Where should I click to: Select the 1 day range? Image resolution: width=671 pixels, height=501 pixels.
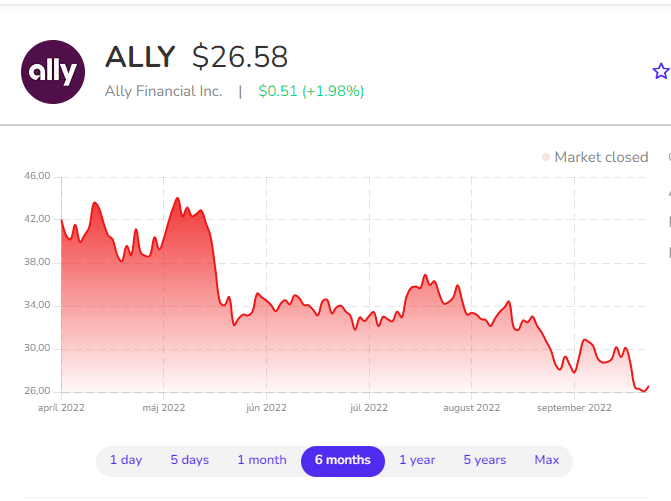126,460
